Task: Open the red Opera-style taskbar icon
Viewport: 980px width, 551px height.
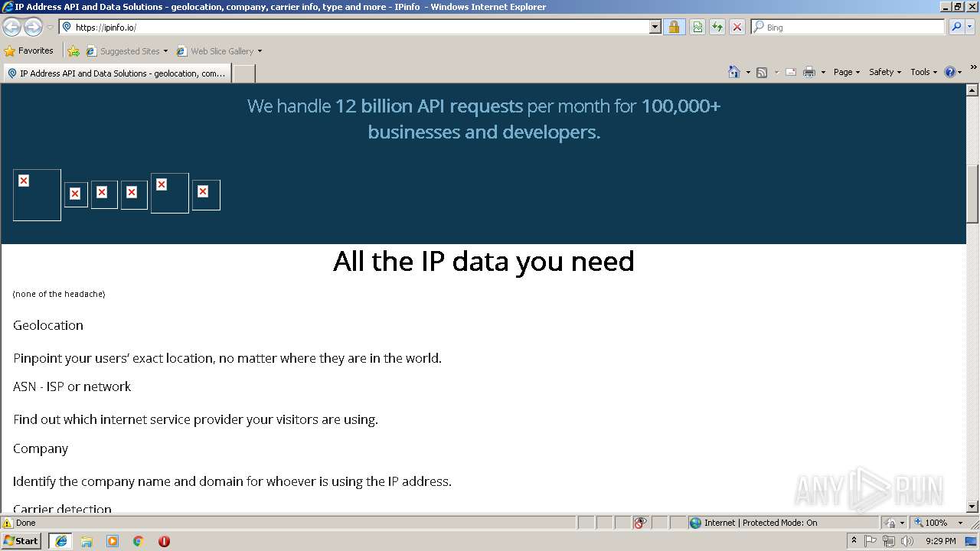Action: pyautogui.click(x=164, y=541)
